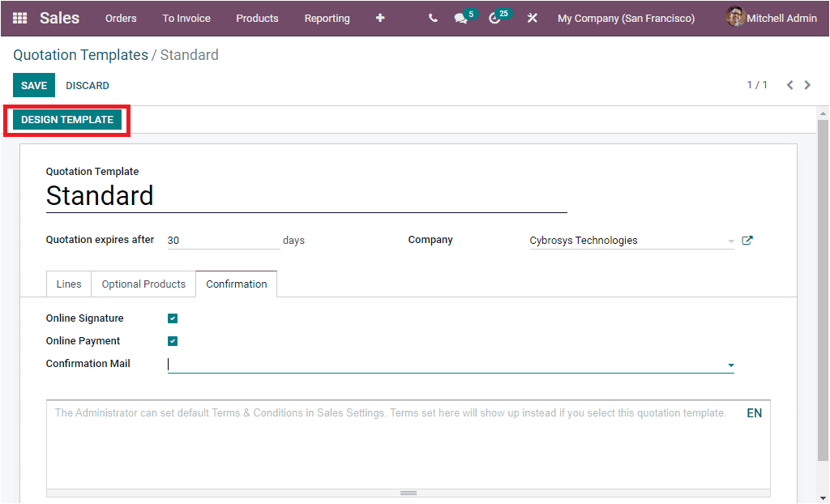This screenshot has width=830, height=504.
Task: Click the DESIGN TEMPLATE button
Action: [x=66, y=119]
